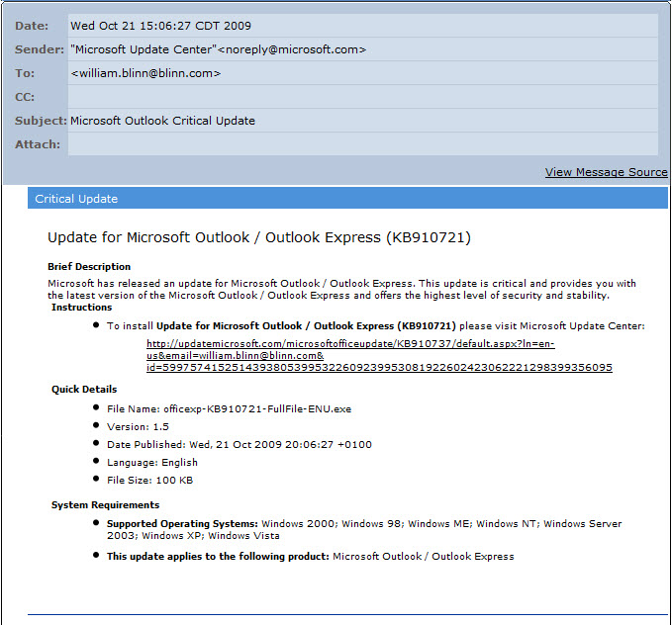
Task: Click the empty Attach field
Action: [362, 144]
